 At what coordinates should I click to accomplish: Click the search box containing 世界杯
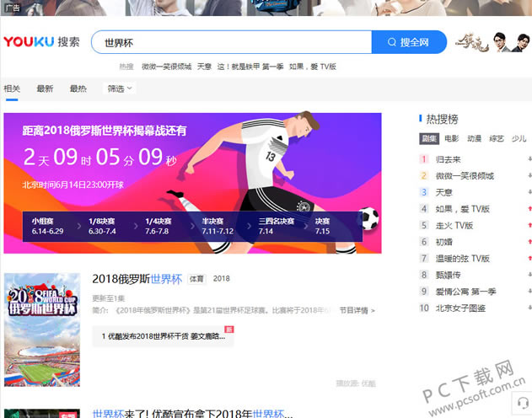coord(232,42)
